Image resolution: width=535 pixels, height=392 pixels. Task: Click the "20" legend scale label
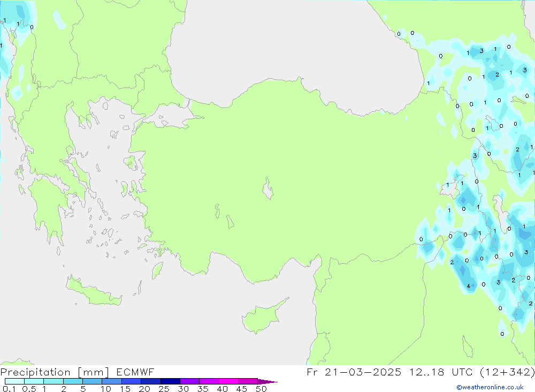144,389
